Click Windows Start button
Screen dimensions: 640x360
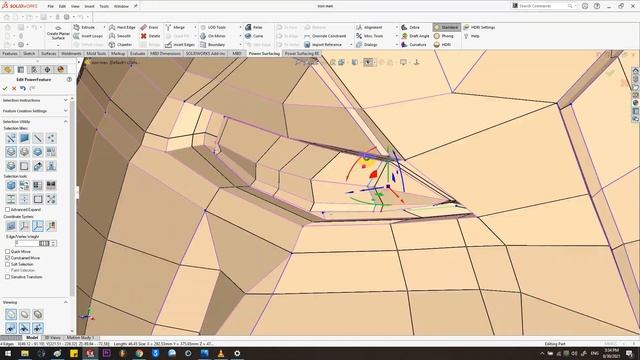(8, 353)
